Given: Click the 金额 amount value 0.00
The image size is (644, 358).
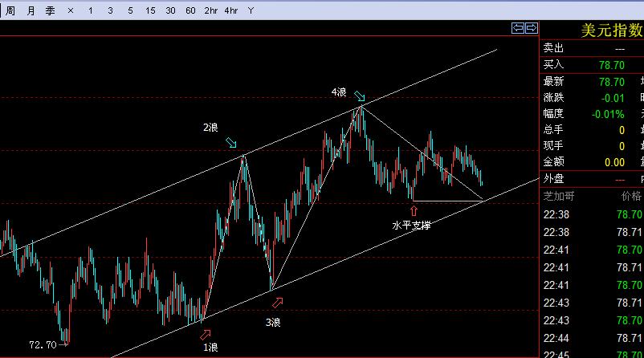Looking at the screenshot, I should [x=615, y=163].
